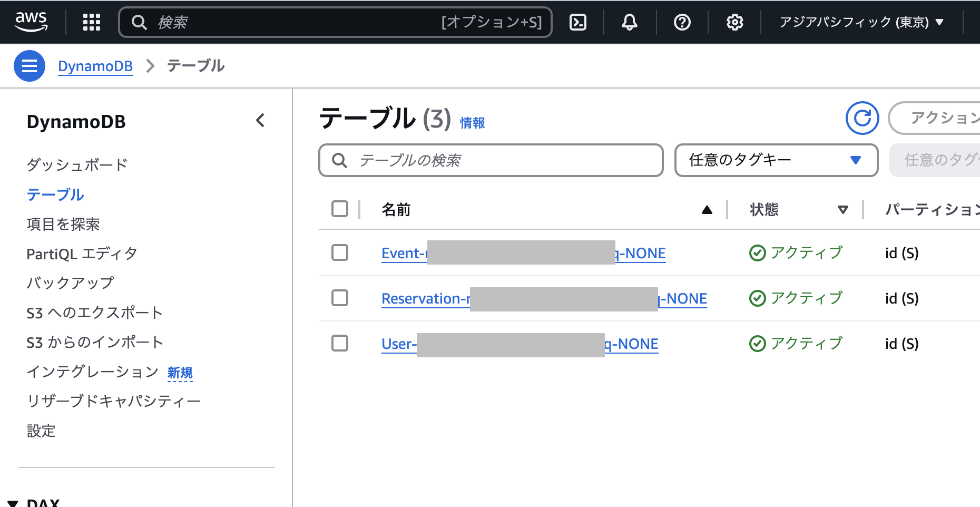Click id (S) partition key of Reservation table
The image size is (980, 507).
(902, 298)
